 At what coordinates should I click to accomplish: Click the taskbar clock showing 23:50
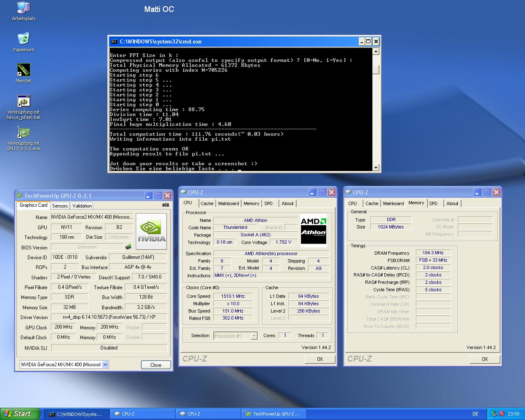[x=513, y=414]
